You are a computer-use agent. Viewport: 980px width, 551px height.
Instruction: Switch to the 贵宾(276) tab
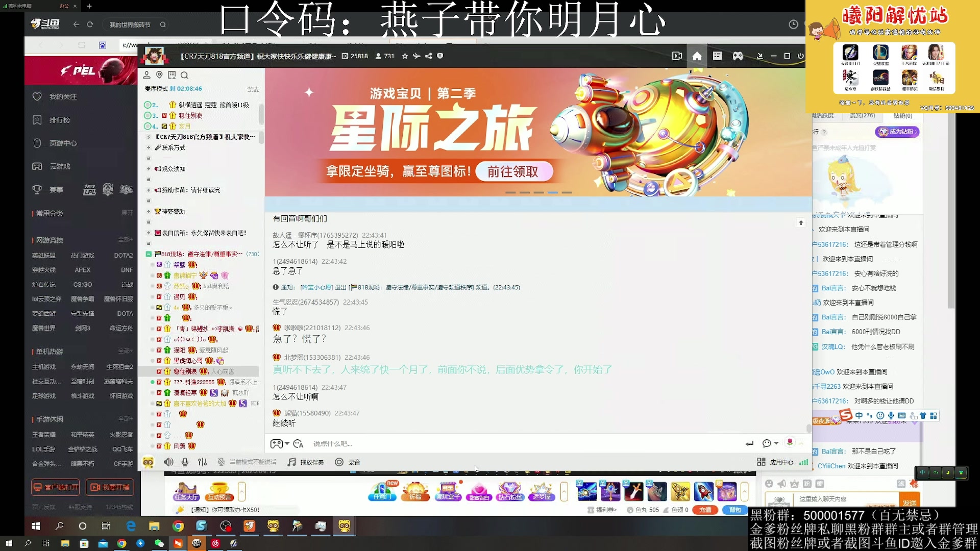[x=863, y=115]
